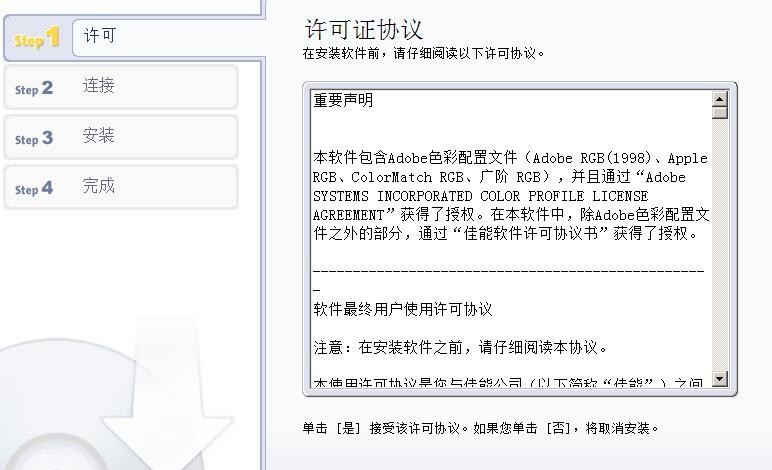Click the 软件最终用户使用许可协议 line

[x=403, y=310]
